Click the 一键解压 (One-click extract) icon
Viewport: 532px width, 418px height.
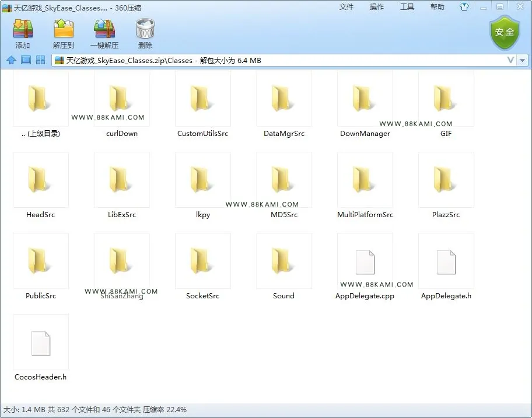pos(104,34)
